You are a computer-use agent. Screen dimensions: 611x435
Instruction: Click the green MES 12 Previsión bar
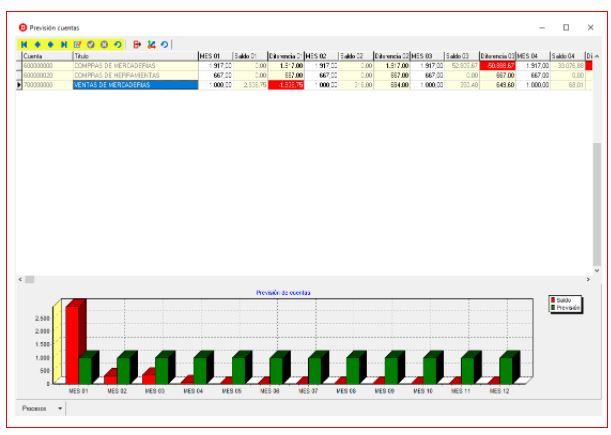point(506,370)
